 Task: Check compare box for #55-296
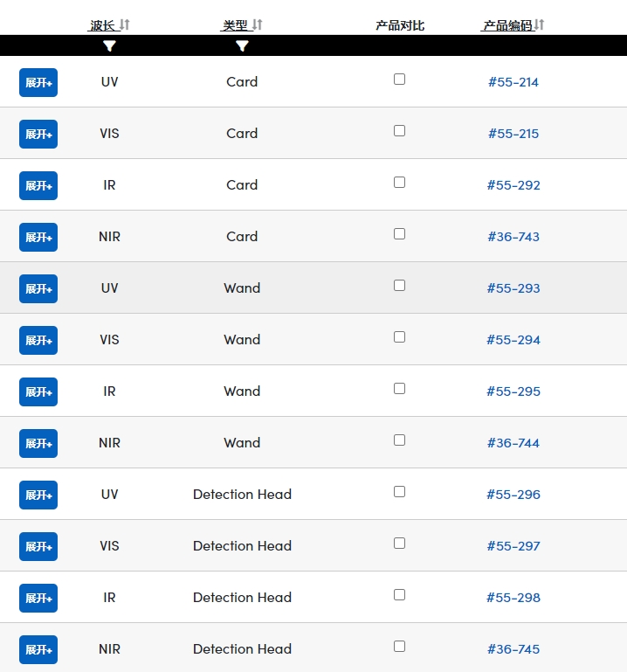tap(400, 492)
